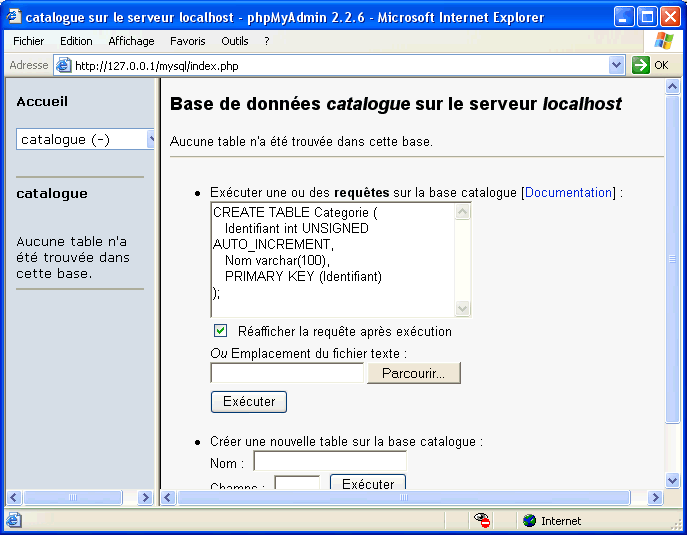
Task: Focus the new table Nom field
Action: point(330,461)
